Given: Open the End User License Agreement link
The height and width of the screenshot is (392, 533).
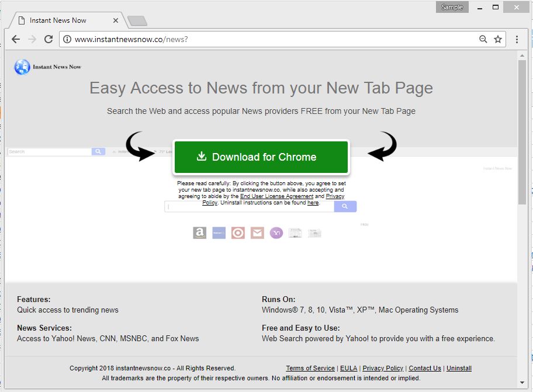Looking at the screenshot, I should pos(276,196).
